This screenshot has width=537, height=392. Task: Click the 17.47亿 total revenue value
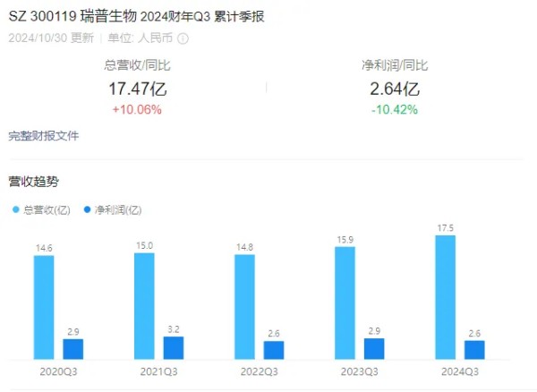[x=137, y=89]
